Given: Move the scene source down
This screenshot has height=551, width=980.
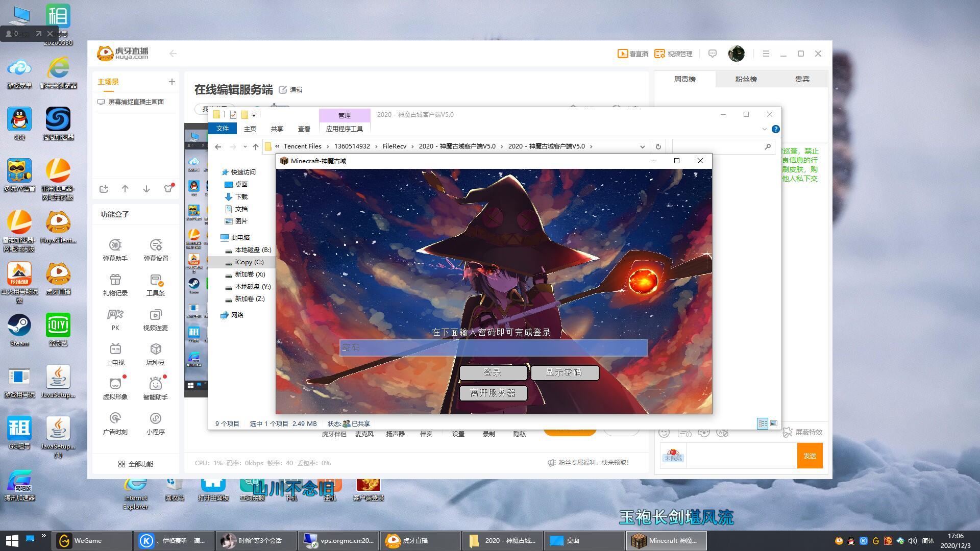Looking at the screenshot, I should pyautogui.click(x=146, y=189).
